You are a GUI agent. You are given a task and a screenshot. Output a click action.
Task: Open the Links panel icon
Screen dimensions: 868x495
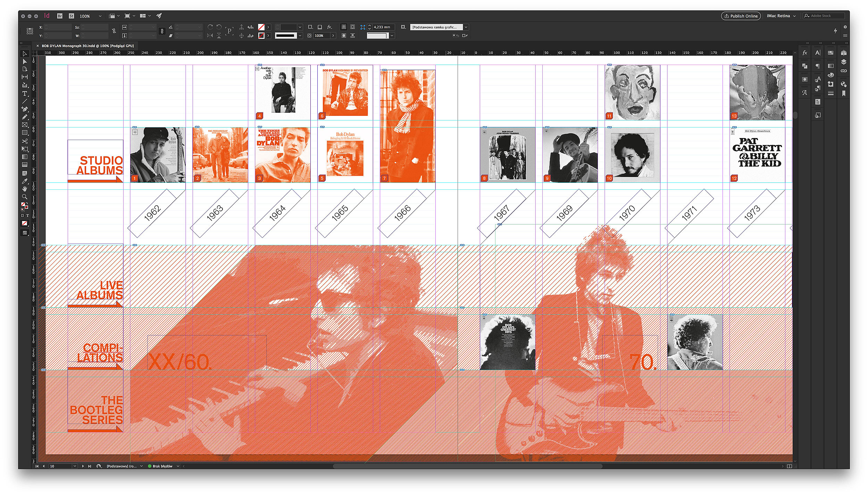coord(844,71)
